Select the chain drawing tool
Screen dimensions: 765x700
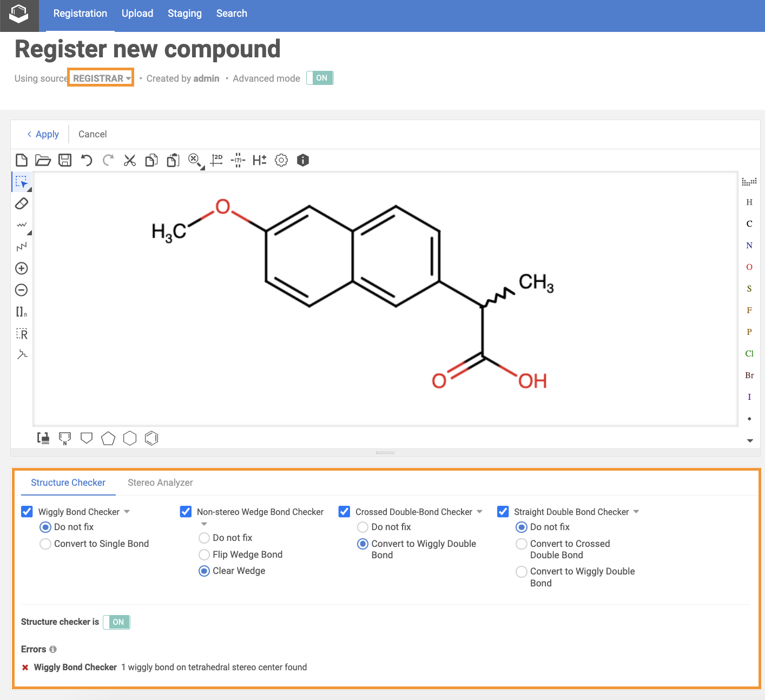click(22, 246)
